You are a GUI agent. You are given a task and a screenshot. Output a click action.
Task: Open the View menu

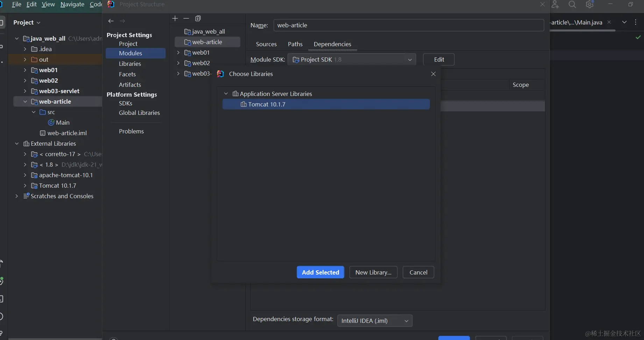[48, 4]
